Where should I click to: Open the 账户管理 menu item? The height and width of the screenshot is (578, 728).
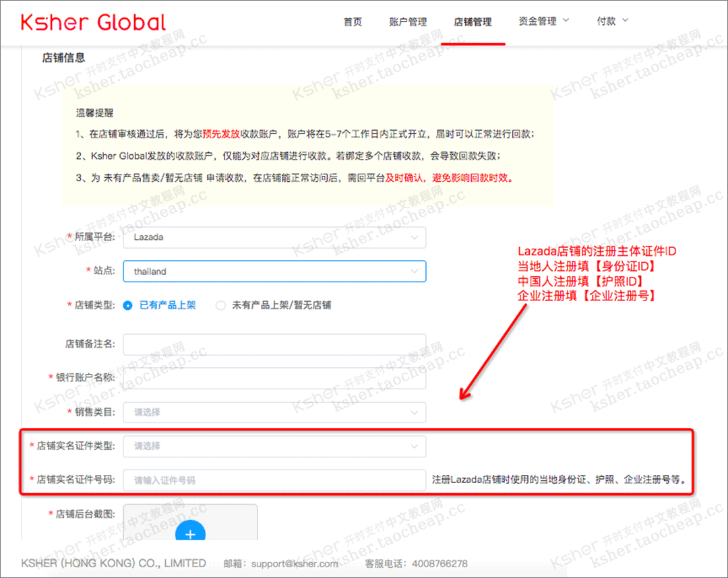click(408, 22)
